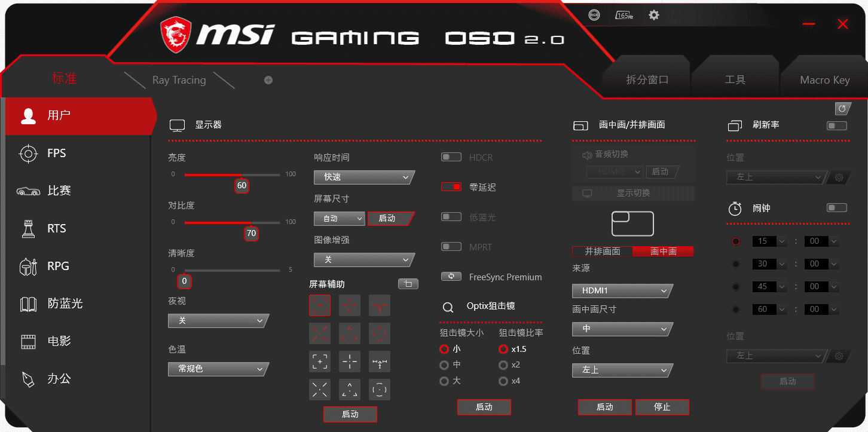Select red dashed circle crosshair

pyautogui.click(x=380, y=333)
